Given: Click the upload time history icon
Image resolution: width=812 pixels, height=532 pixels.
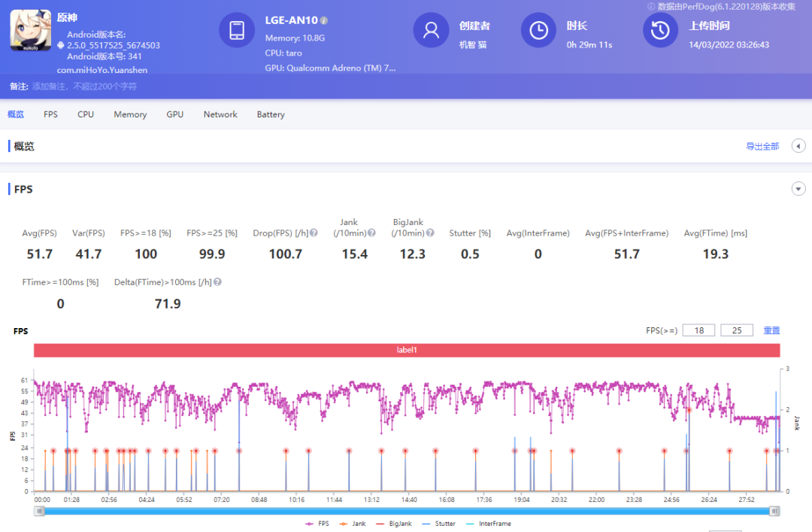Looking at the screenshot, I should click(x=660, y=31).
